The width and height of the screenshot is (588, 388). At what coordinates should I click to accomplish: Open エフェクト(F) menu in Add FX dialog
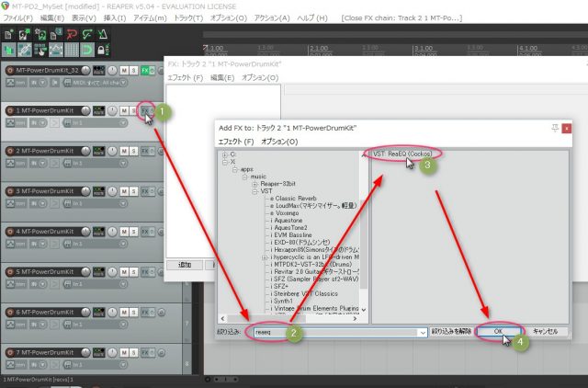tap(236, 142)
